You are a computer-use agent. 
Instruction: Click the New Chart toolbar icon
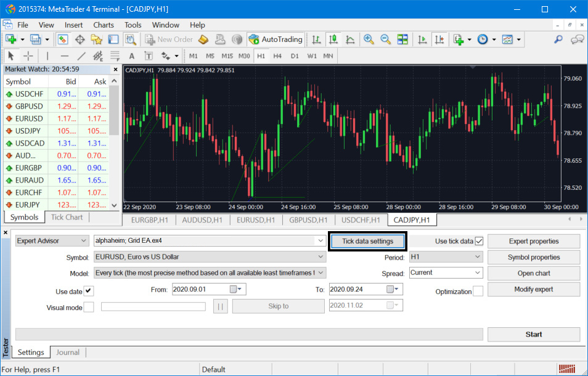(x=11, y=39)
